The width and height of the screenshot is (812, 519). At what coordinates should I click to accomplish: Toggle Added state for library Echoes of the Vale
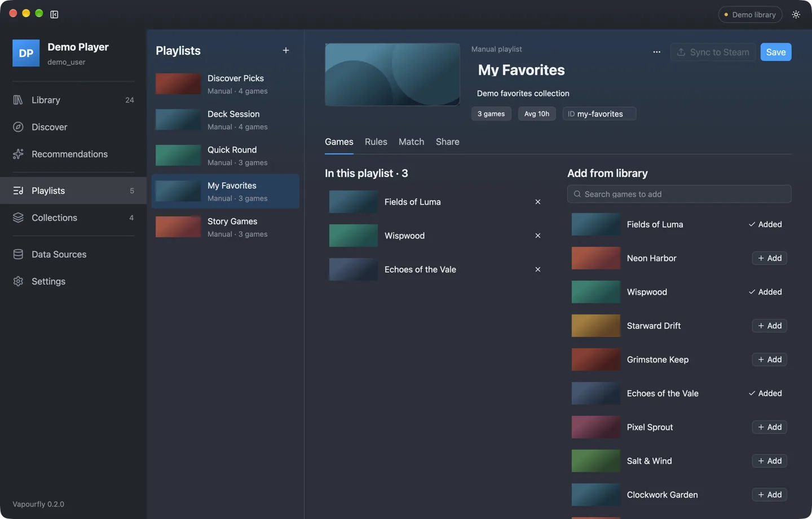(x=765, y=393)
